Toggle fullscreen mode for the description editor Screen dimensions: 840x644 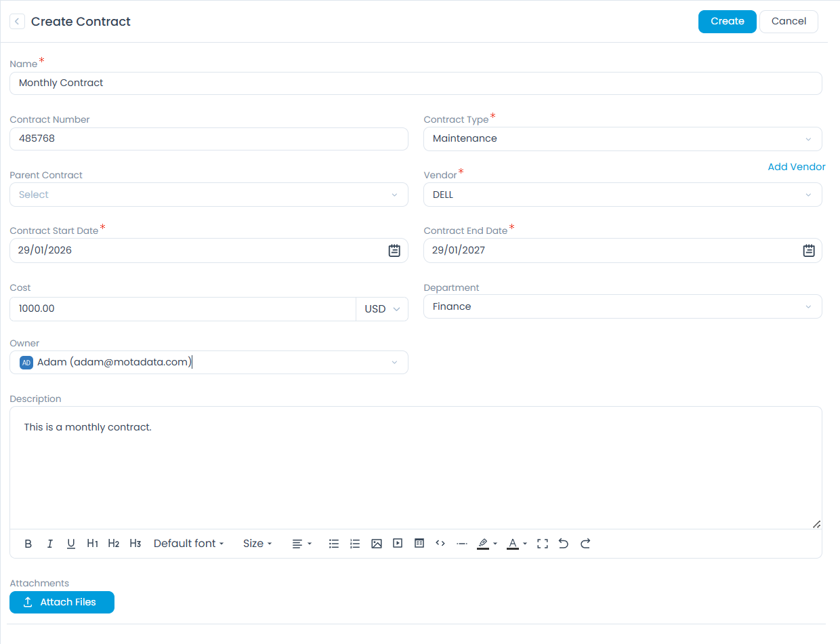pyautogui.click(x=542, y=543)
